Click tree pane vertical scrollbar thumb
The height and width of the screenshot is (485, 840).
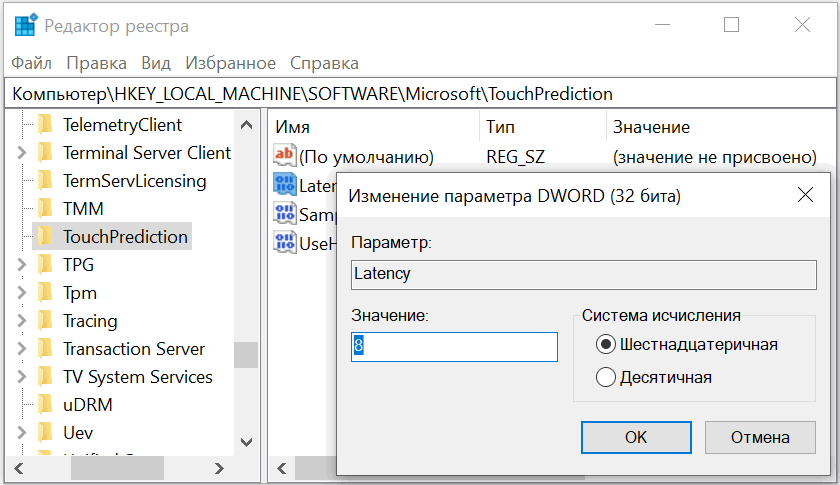246,355
